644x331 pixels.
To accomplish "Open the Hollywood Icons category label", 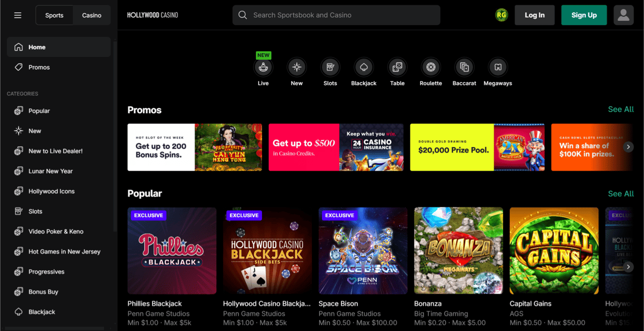I will pos(52,191).
